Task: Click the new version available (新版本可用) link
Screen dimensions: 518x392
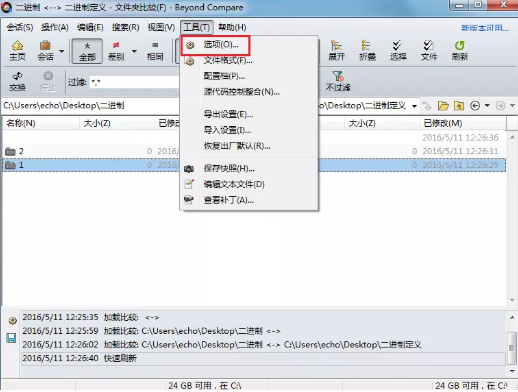Action: [485, 28]
